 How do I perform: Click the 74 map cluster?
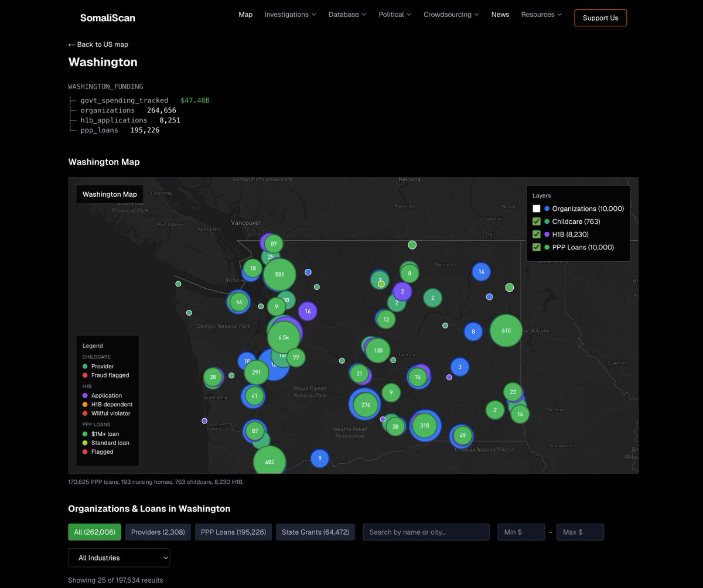pos(418,377)
